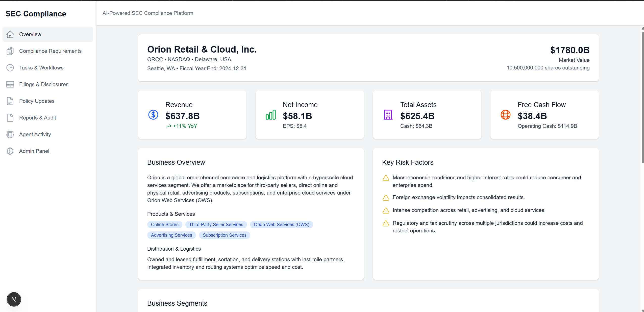Click the Compliance Requirements clipboard icon
Image resolution: width=644 pixels, height=312 pixels.
click(x=10, y=51)
